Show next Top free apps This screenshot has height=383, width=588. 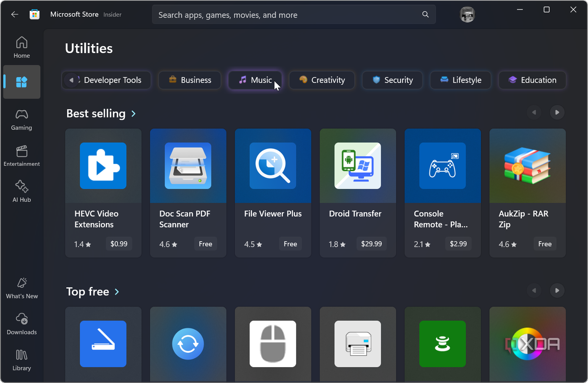(557, 290)
